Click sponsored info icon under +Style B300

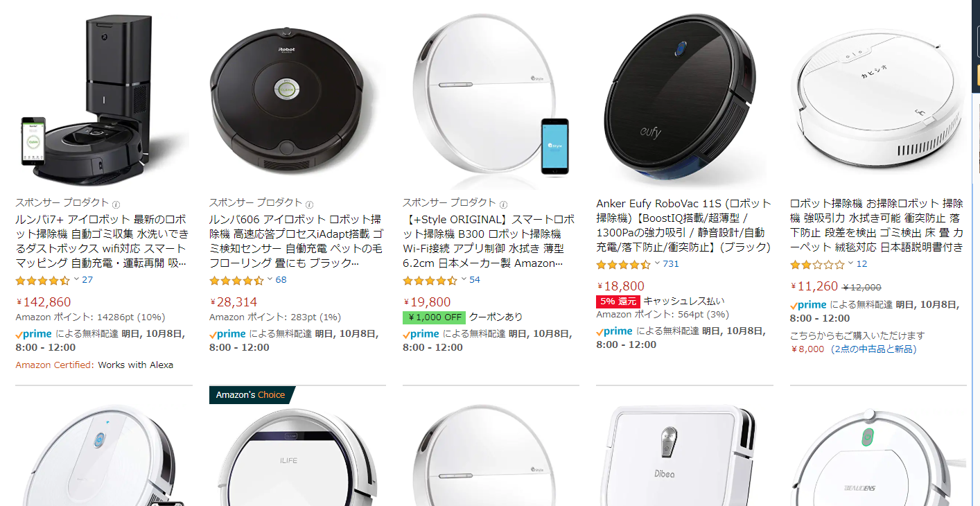pyautogui.click(x=502, y=204)
